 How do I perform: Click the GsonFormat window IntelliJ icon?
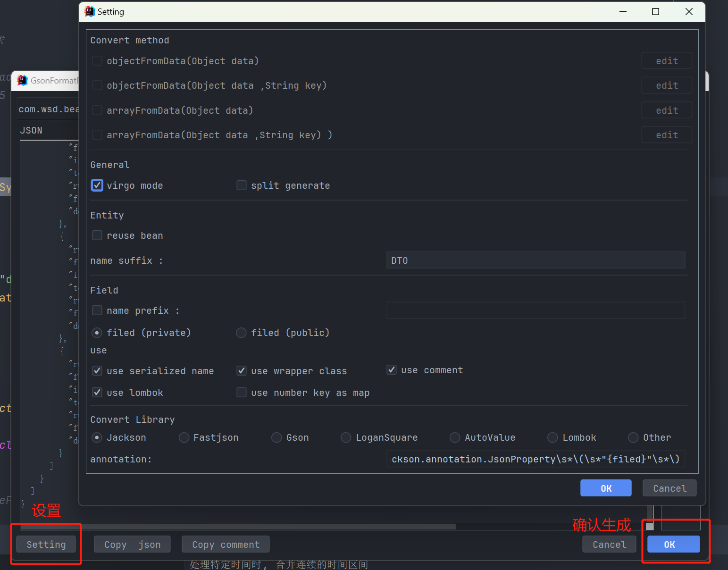coord(22,80)
